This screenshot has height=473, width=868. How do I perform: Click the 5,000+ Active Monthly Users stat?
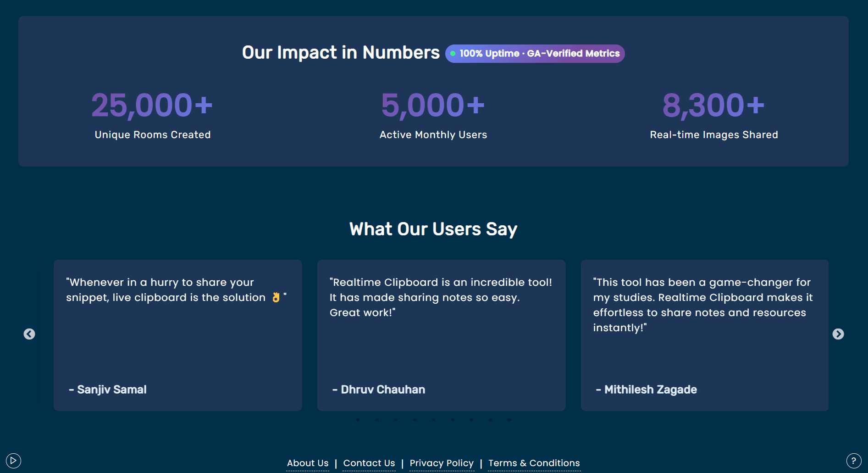(x=433, y=115)
